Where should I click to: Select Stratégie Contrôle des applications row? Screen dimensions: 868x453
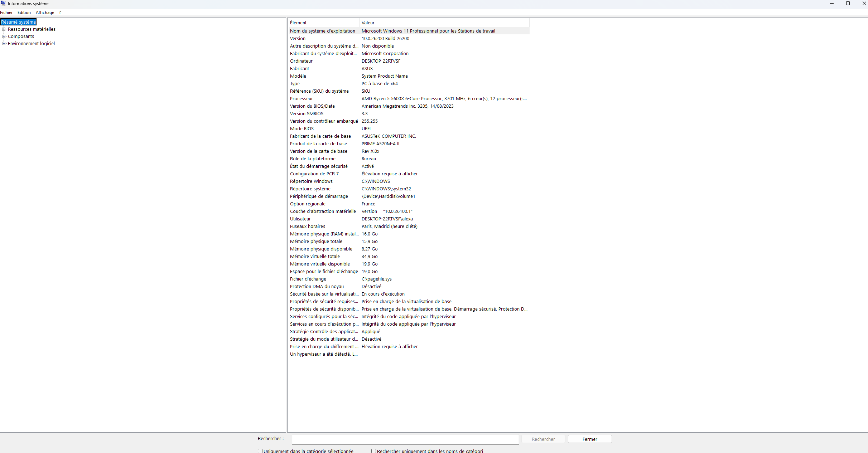[409, 332]
